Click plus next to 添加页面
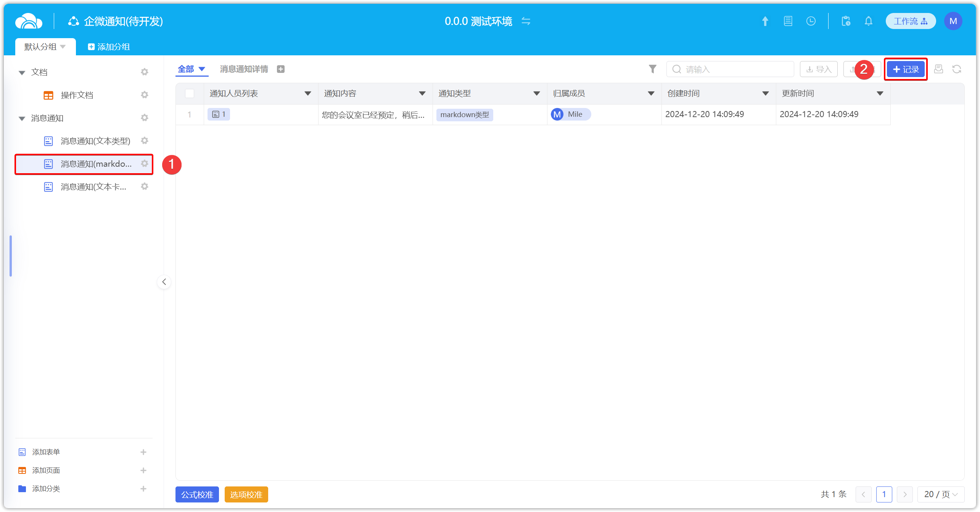The height and width of the screenshot is (512, 980). 143,470
